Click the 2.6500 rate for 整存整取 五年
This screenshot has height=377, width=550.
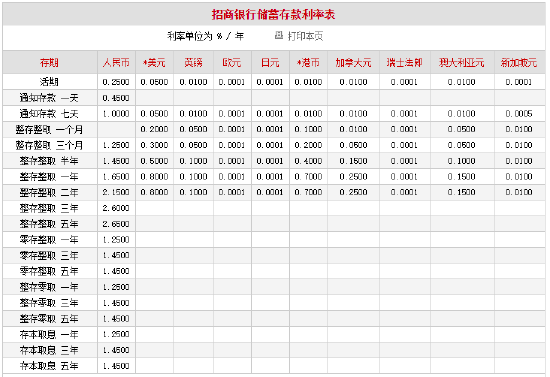(116, 224)
